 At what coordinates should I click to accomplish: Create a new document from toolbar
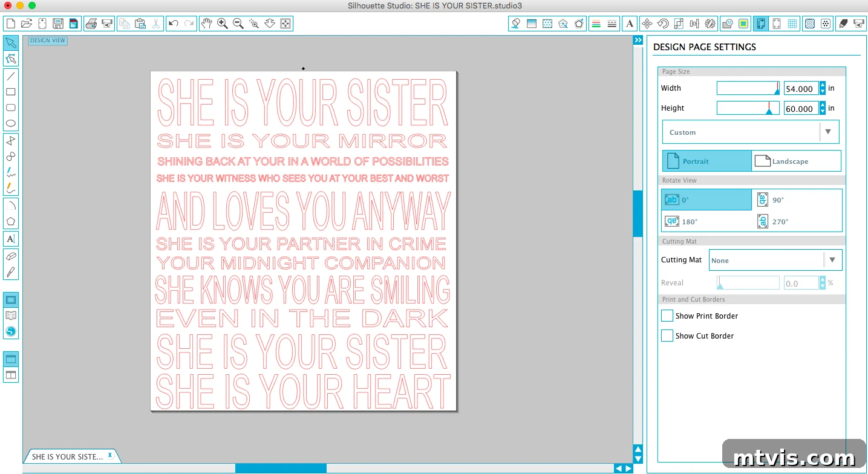pos(10,24)
